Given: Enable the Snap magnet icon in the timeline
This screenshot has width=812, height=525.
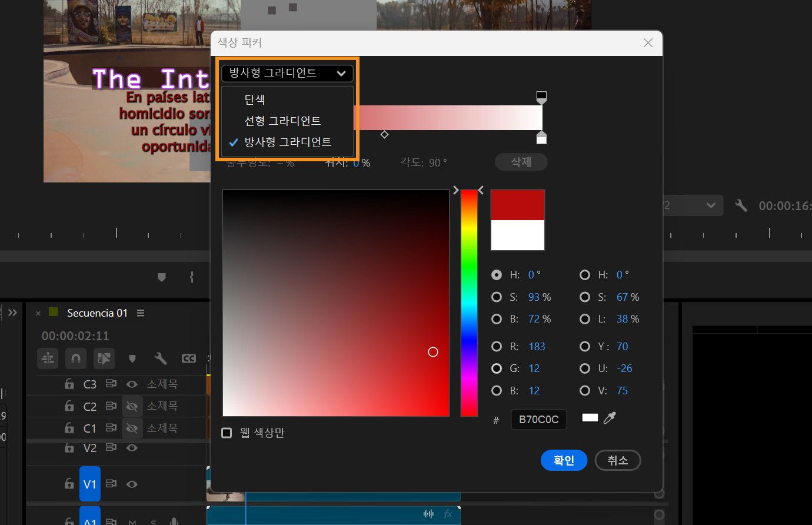Looking at the screenshot, I should click(76, 358).
